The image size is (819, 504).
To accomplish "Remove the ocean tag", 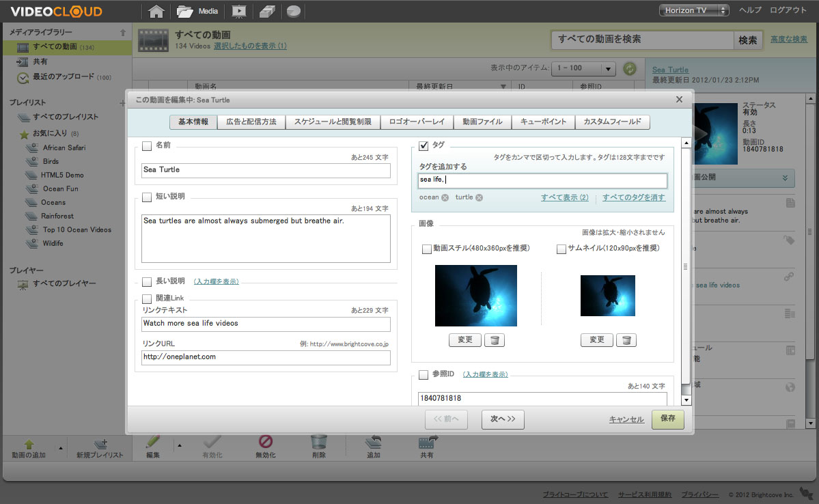I will [445, 197].
